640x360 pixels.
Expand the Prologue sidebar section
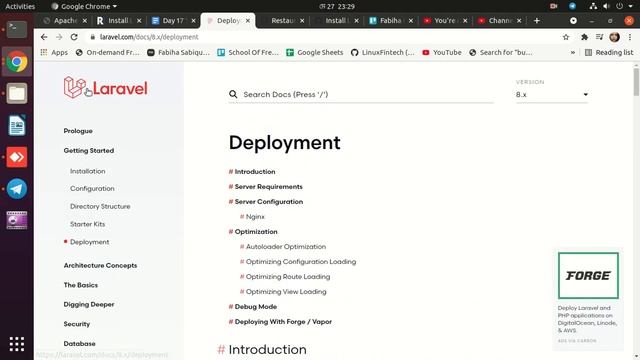coord(78,131)
